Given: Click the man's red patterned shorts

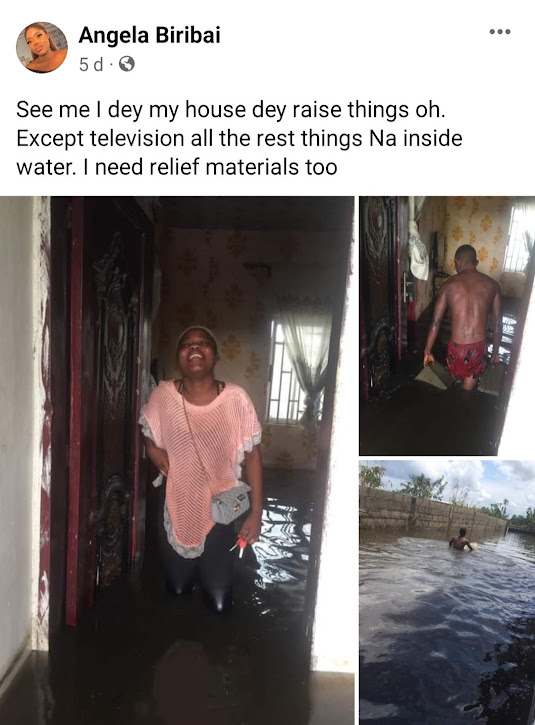Looking at the screenshot, I should [x=466, y=360].
